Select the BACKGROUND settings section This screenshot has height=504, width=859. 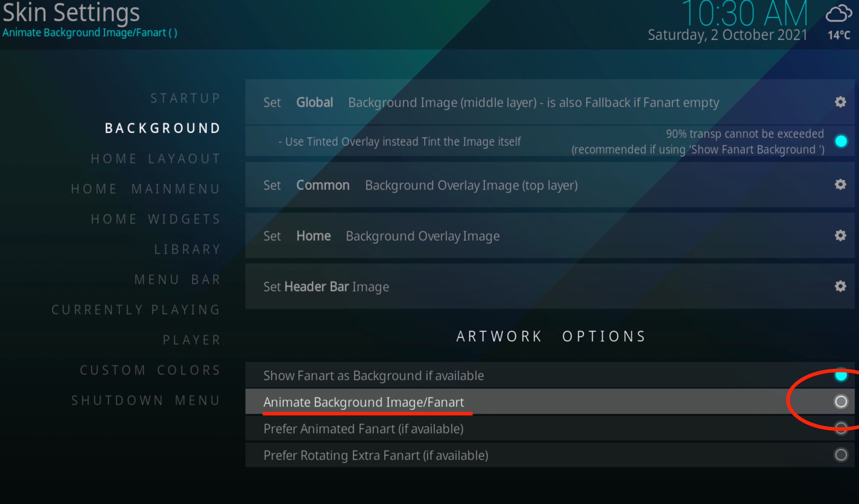tap(163, 128)
